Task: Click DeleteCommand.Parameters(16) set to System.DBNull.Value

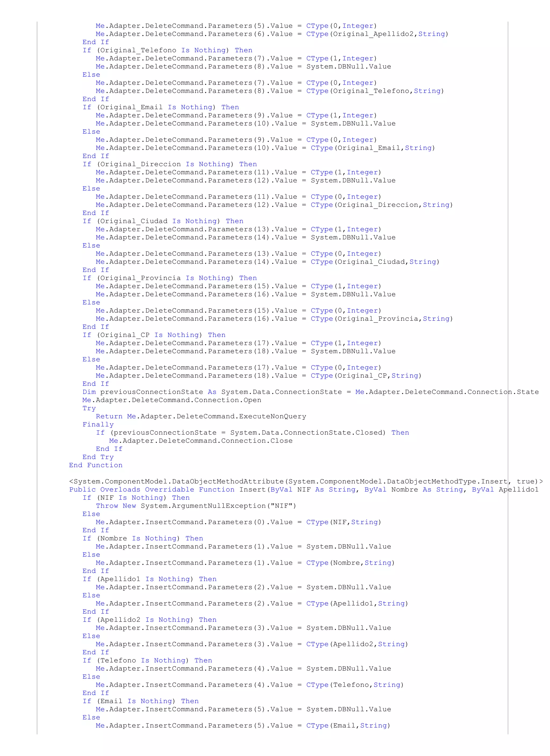Action: 245,295
